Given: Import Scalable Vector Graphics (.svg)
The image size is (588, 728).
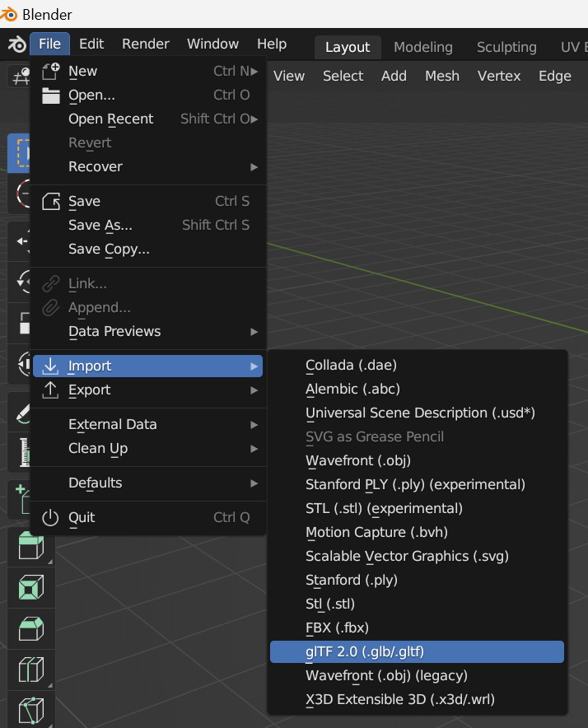Looking at the screenshot, I should 417,556.
